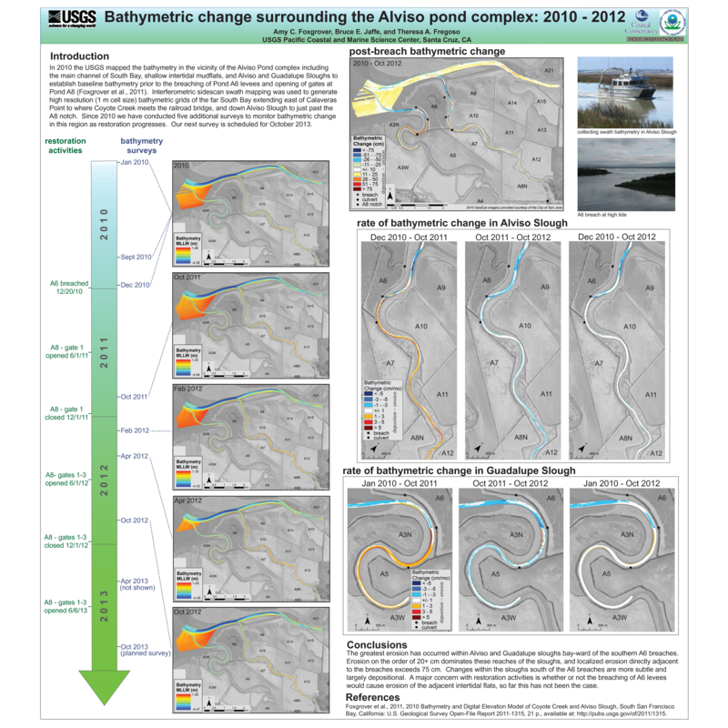Click the restoration activities column heading
Image resolution: width=728 pixels, height=728 pixels.
tap(65, 146)
